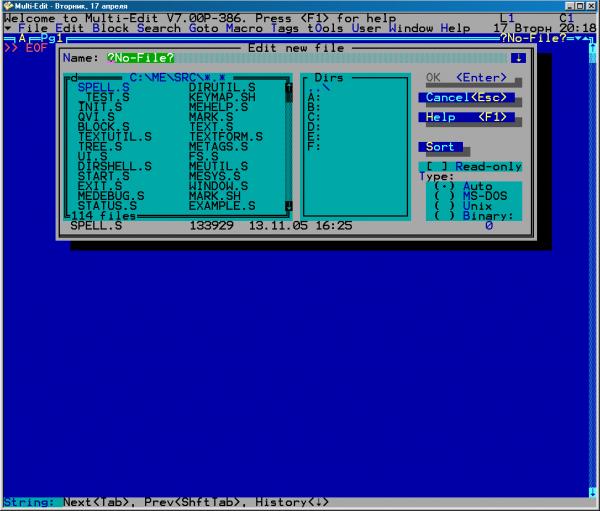The height and width of the screenshot is (511, 600).
Task: Open the Goto menu
Action: click(203, 28)
